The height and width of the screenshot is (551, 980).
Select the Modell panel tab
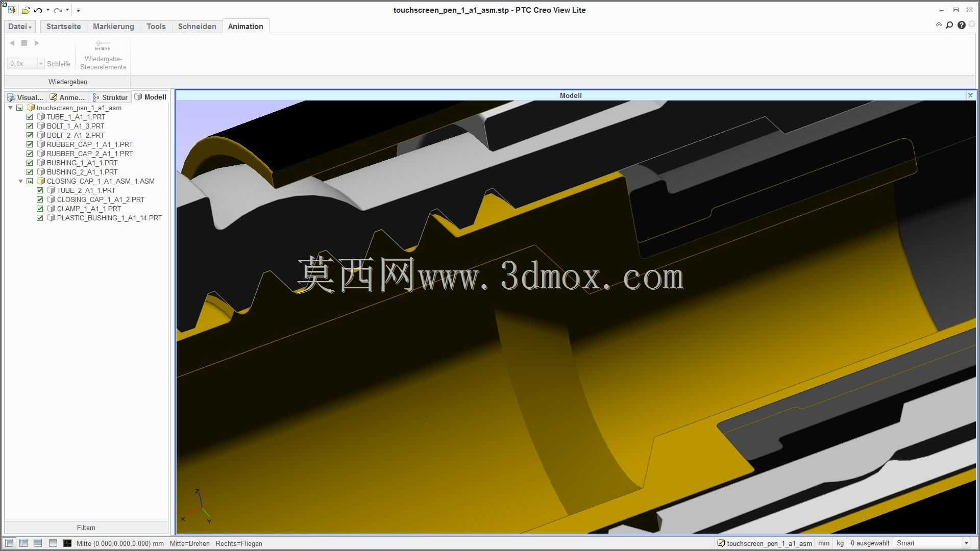pos(151,97)
